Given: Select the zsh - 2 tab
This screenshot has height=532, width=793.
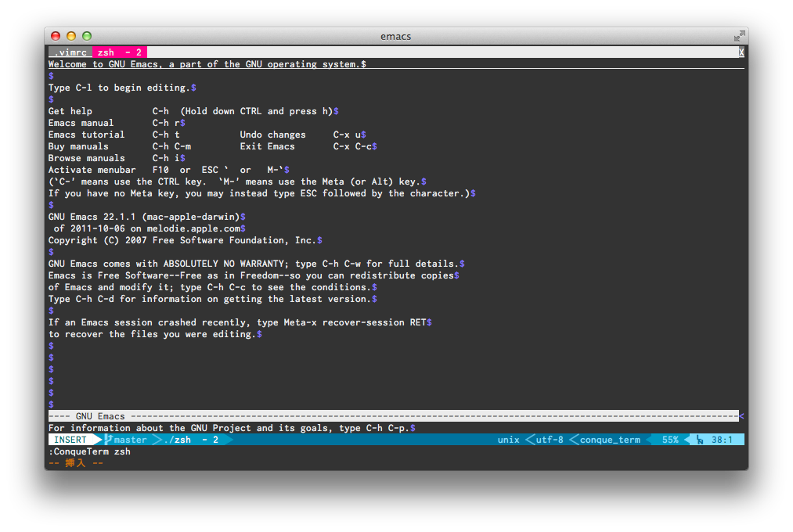Looking at the screenshot, I should coord(120,52).
